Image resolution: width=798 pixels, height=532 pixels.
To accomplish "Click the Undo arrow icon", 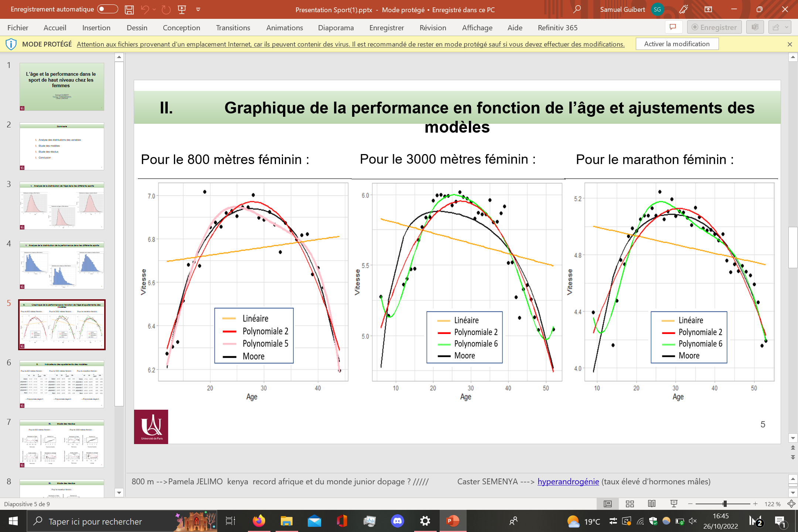I will (x=145, y=10).
